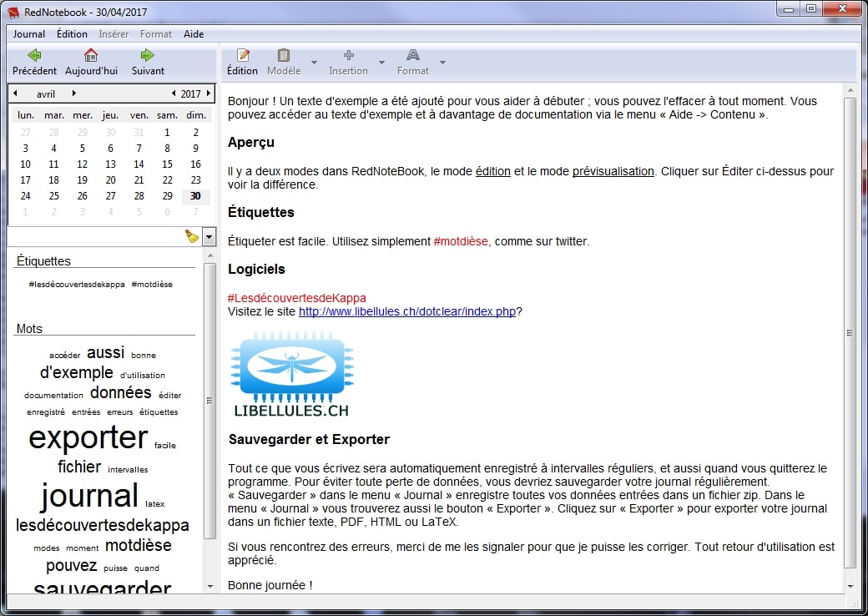
Task: Maximize the RedNotebook window
Action: (811, 9)
